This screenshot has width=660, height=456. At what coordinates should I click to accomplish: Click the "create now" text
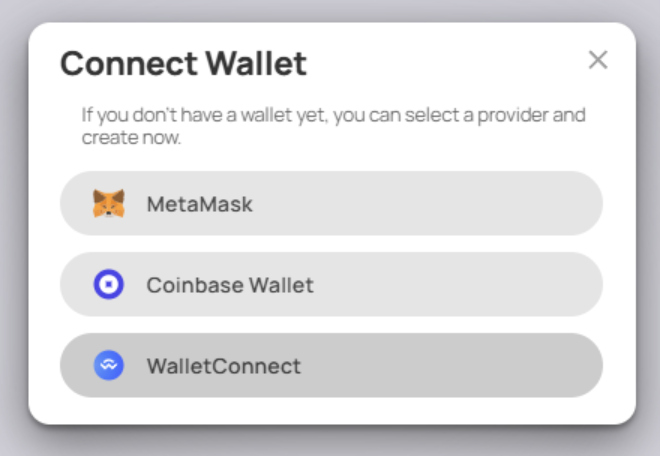tap(131, 138)
